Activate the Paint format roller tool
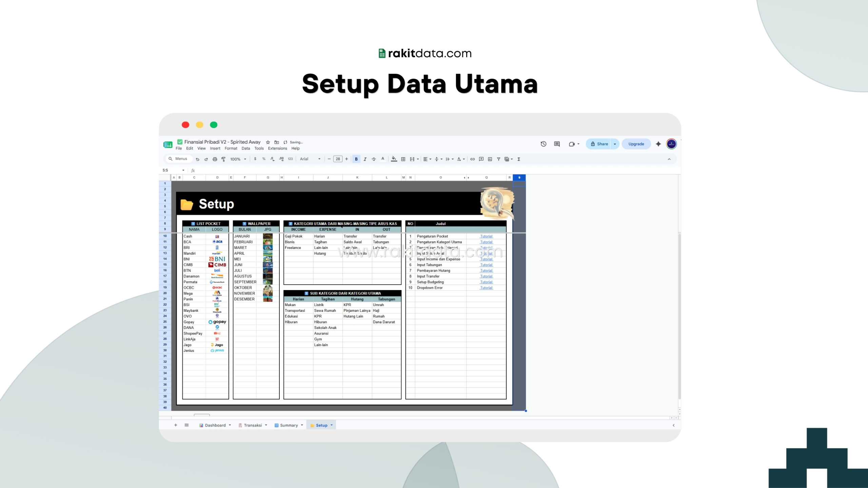The height and width of the screenshot is (488, 868). point(223,159)
